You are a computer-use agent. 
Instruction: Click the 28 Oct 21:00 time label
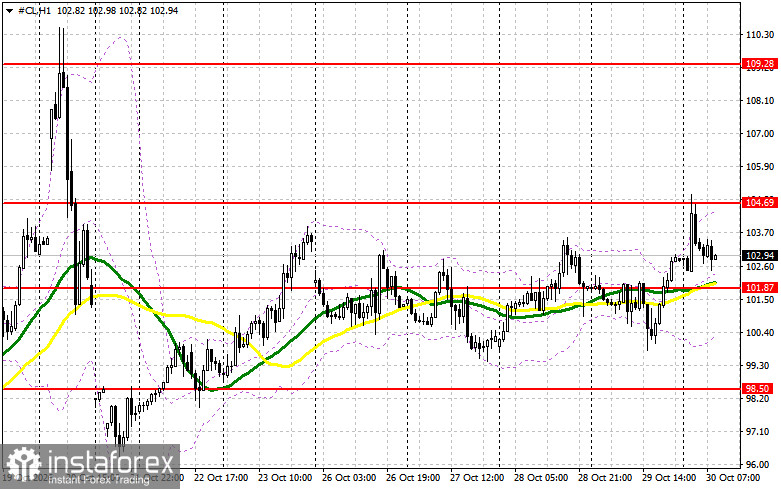[605, 478]
